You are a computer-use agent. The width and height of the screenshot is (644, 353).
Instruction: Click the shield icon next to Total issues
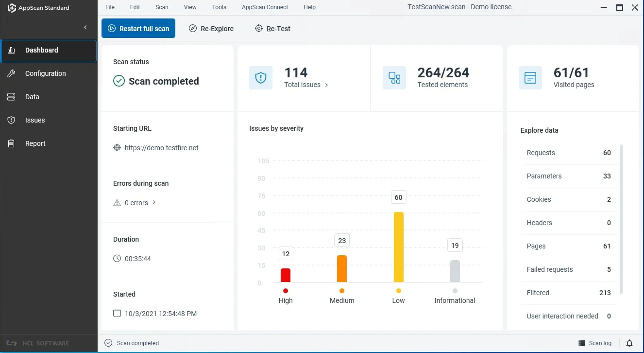click(x=261, y=77)
